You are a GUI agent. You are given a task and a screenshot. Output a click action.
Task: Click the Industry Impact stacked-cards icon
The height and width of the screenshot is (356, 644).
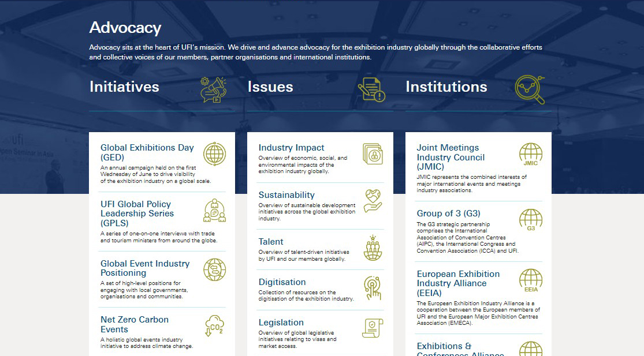pyautogui.click(x=373, y=154)
